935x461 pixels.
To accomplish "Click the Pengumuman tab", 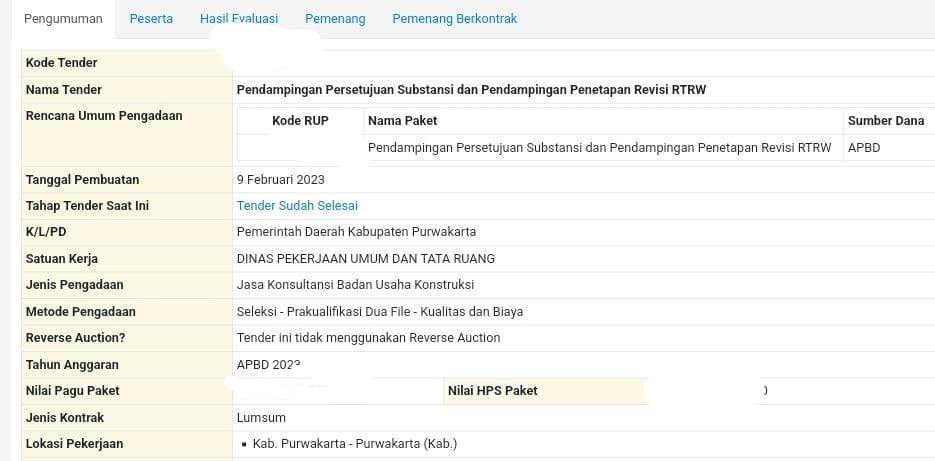I will [x=63, y=19].
